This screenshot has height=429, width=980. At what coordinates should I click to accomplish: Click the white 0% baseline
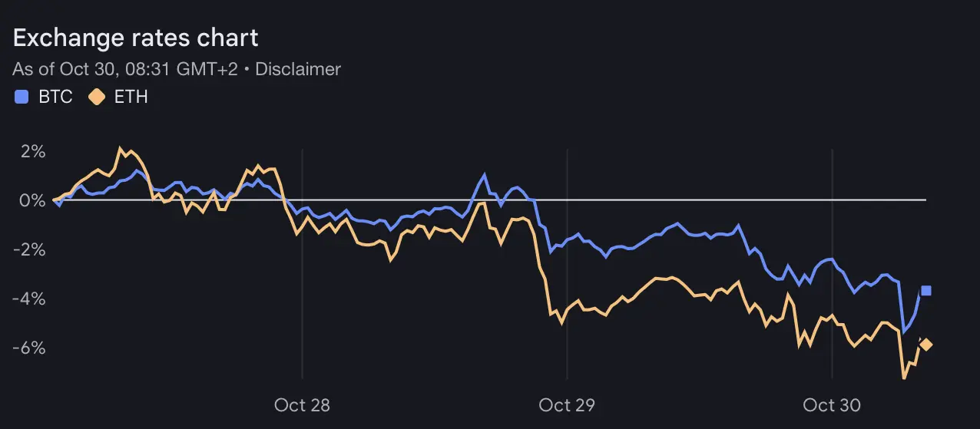tap(489, 200)
